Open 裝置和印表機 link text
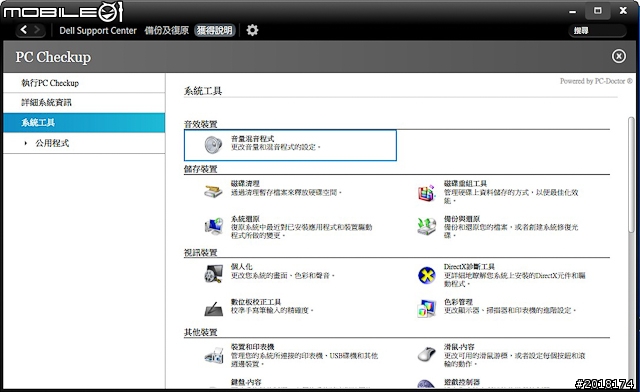 [252, 347]
